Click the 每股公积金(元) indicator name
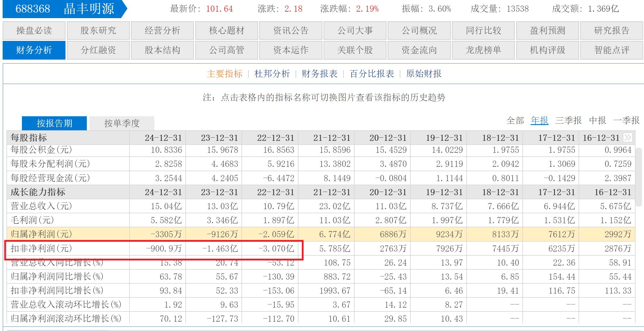This screenshot has width=644, height=331. coord(41,150)
